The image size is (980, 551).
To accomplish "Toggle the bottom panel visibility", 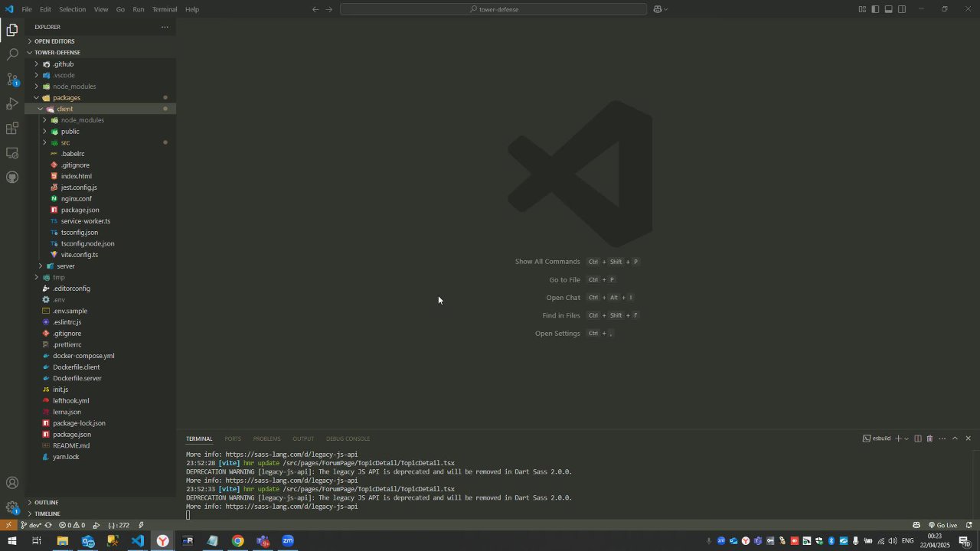I will (889, 9).
